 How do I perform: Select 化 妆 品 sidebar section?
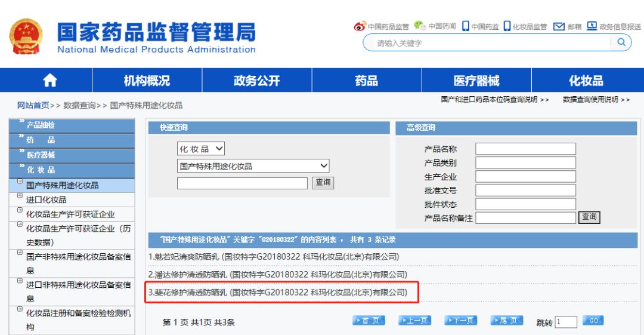click(x=72, y=170)
